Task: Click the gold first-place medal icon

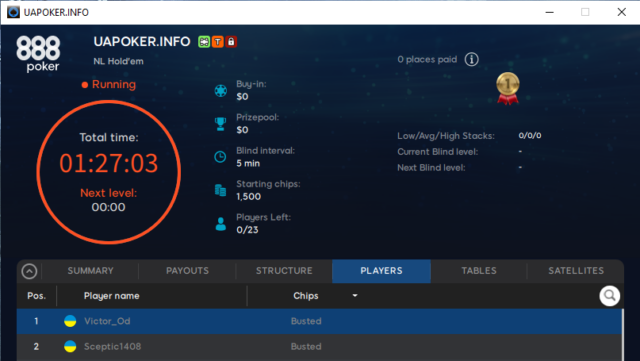Action: [508, 89]
